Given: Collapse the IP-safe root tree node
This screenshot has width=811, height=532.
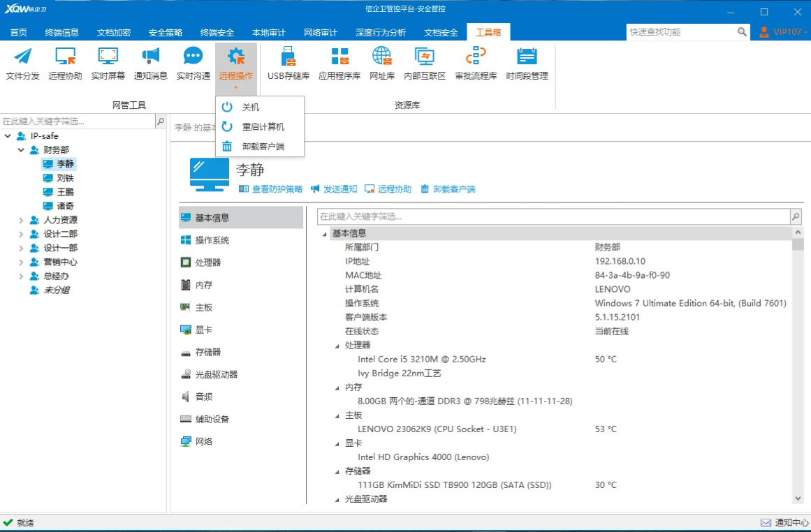Looking at the screenshot, I should 8,136.
